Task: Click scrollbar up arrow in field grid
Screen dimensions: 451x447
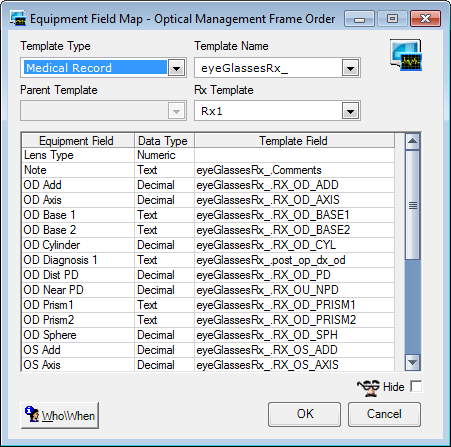Action: click(x=412, y=141)
